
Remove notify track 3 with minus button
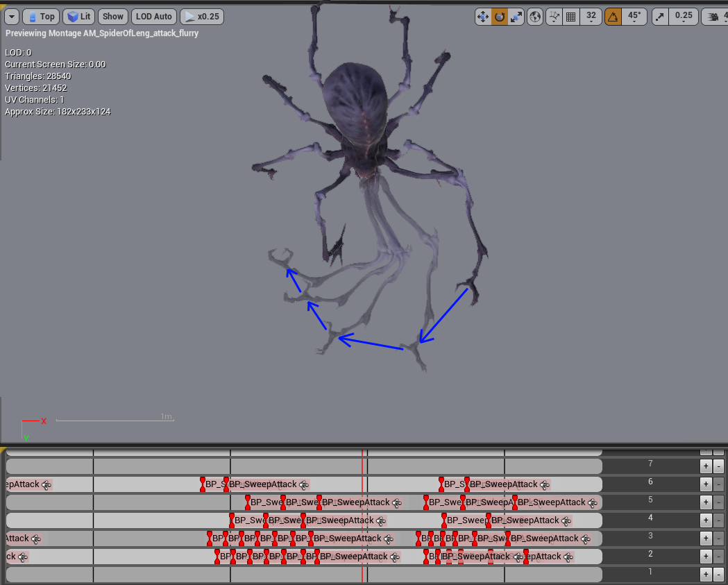[719, 539]
